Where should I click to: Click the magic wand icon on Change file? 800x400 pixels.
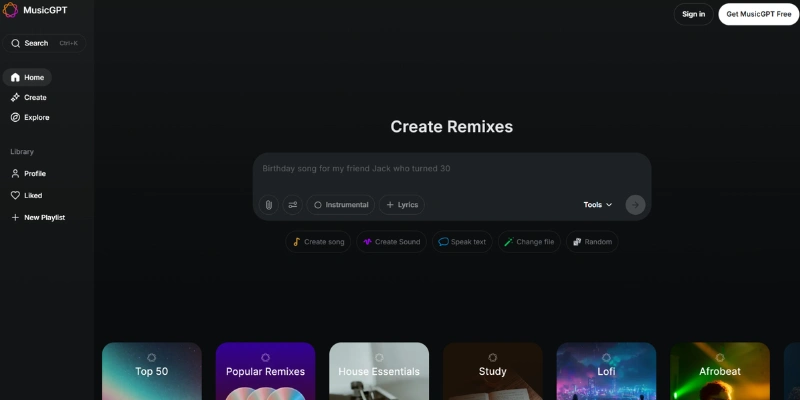click(x=509, y=242)
